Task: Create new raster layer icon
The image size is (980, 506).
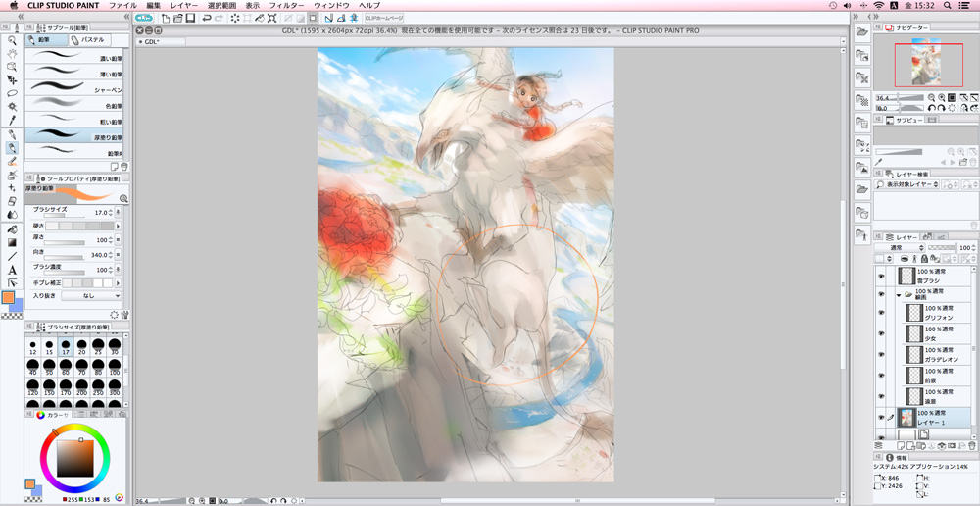Action: coord(902,445)
